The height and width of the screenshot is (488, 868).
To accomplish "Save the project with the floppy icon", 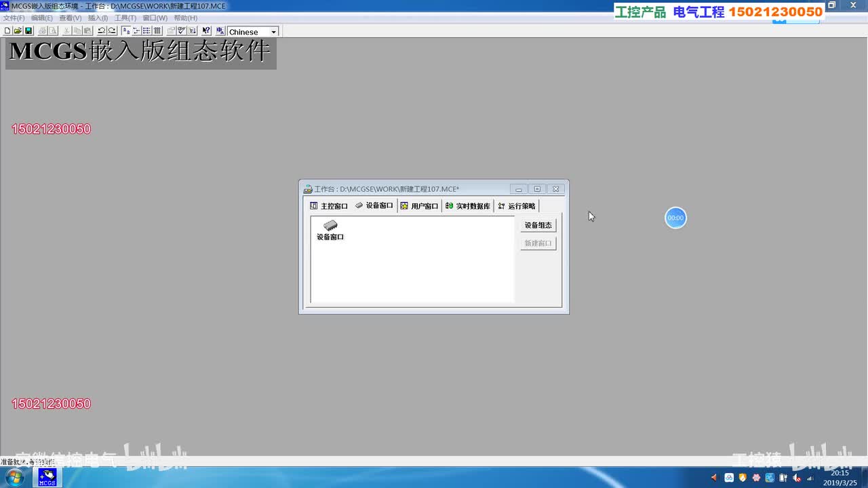I will [28, 31].
